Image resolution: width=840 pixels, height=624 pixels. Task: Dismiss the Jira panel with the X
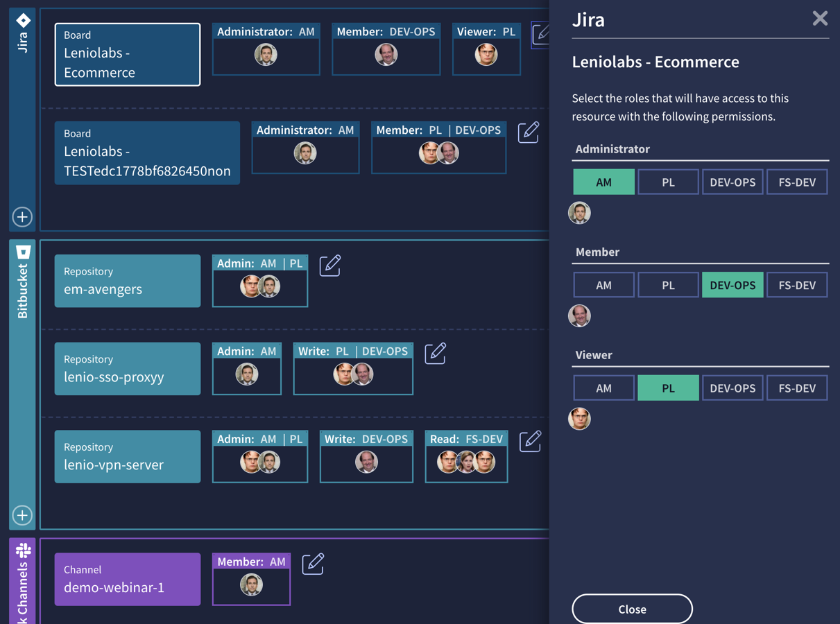820,19
